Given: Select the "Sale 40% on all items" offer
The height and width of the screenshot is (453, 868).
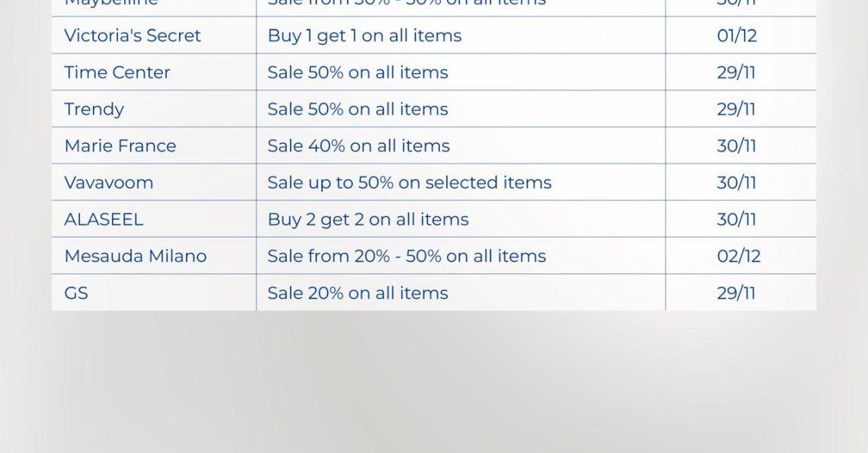Looking at the screenshot, I should 359,145.
